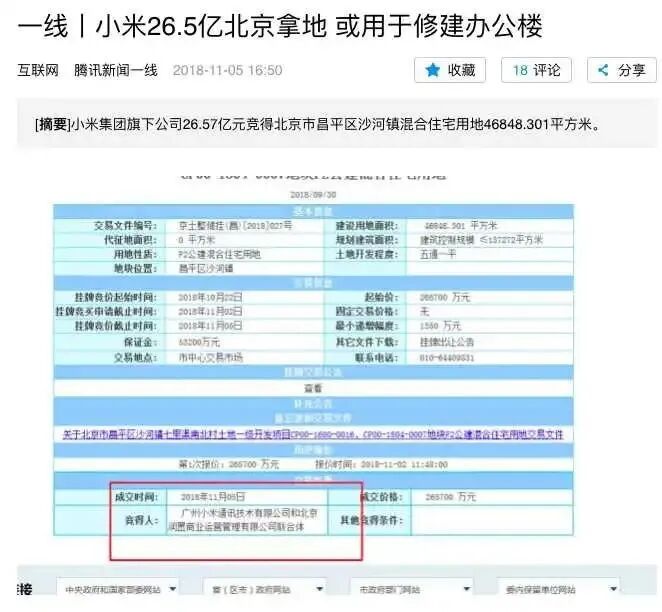Click the 保证金 label
This screenshot has width=662, height=612.
click(x=140, y=342)
